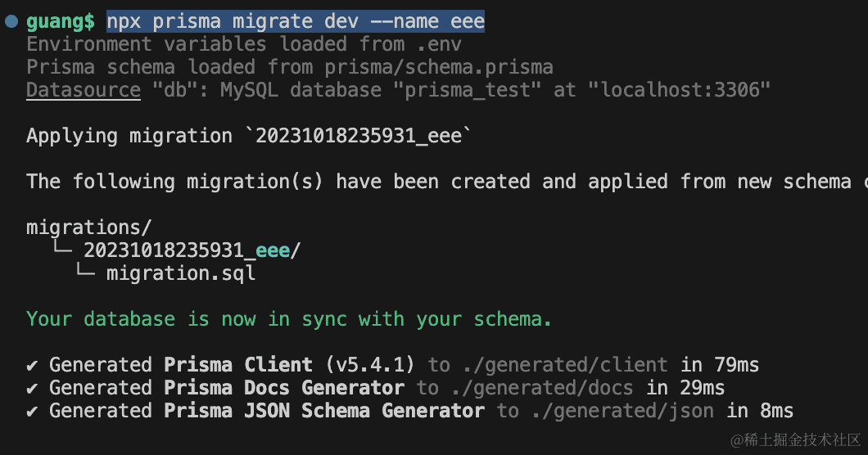Viewport: 868px width, 455px height.
Task: Click the highlighted npx prisma migrate command
Action: 296,21
